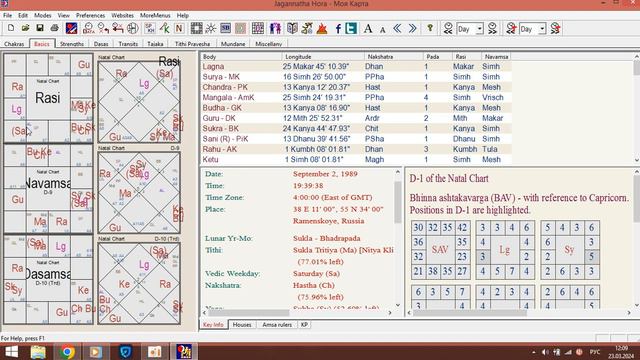
Task: Increase font size with large A icon
Action: pos(368,28)
